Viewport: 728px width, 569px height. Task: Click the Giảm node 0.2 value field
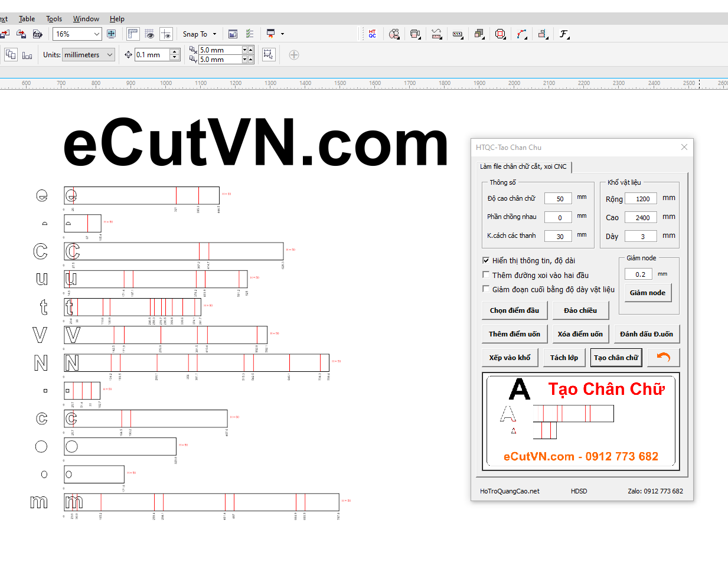coord(639,274)
